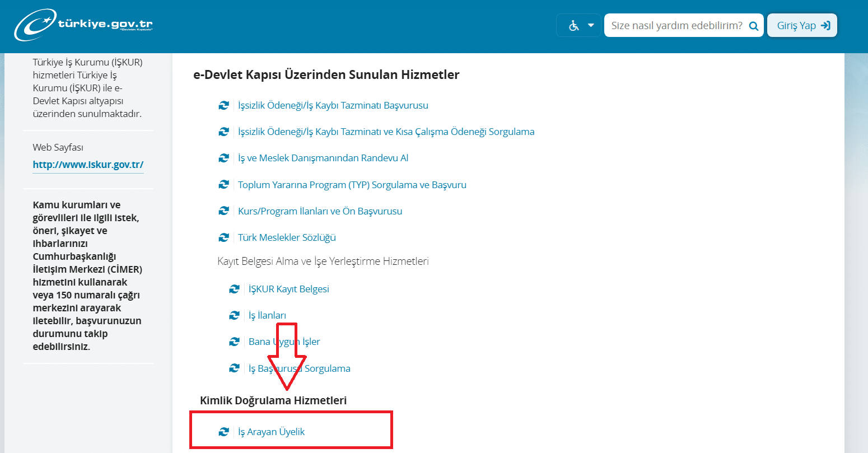
Task: Click the accessibility wheelchair icon
Action: 573,26
